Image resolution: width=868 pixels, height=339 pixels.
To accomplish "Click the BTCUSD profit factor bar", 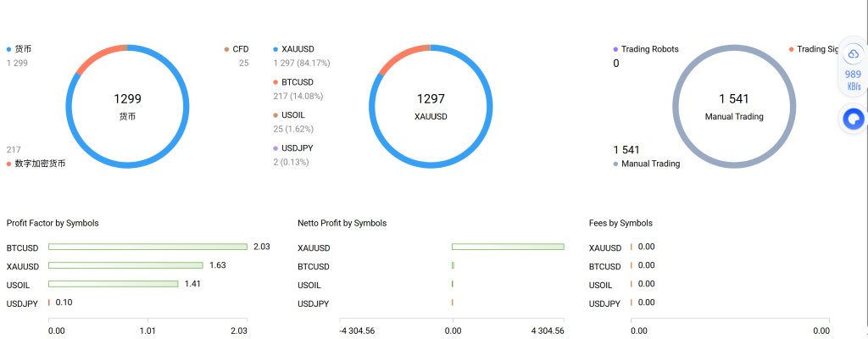I will [x=147, y=247].
